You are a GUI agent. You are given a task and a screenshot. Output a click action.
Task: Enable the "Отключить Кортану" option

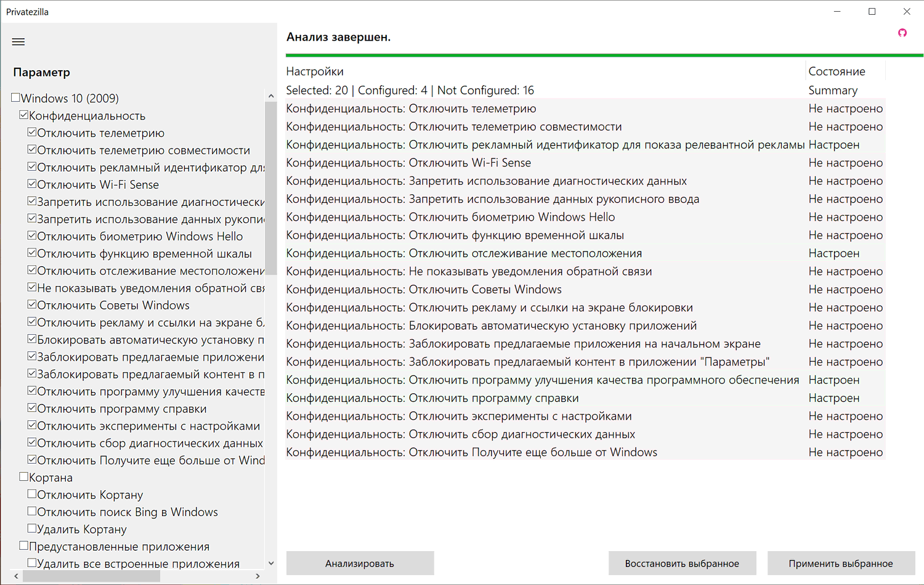click(31, 493)
